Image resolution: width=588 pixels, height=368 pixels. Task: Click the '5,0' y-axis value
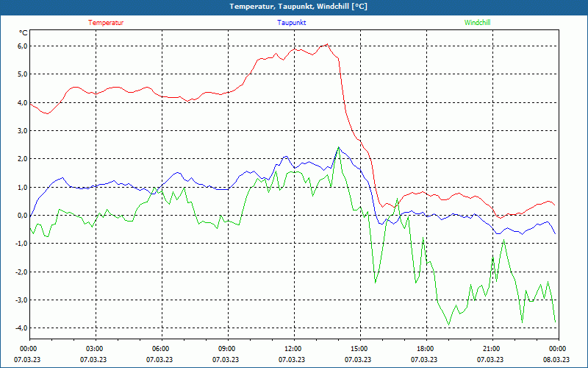click(x=23, y=74)
